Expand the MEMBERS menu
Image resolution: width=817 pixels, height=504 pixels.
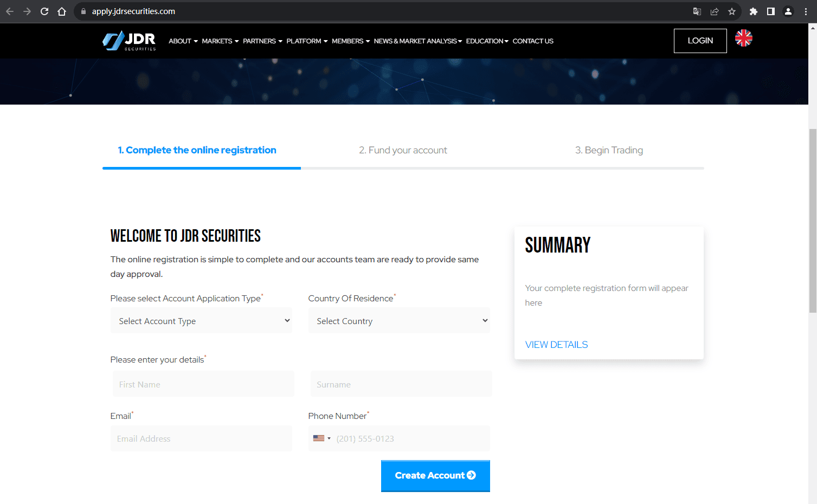click(351, 41)
